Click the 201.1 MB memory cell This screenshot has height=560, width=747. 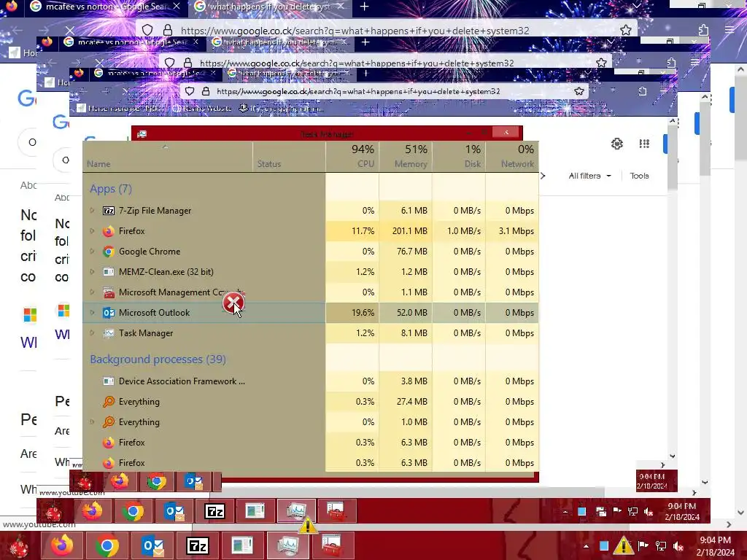pyautogui.click(x=406, y=231)
